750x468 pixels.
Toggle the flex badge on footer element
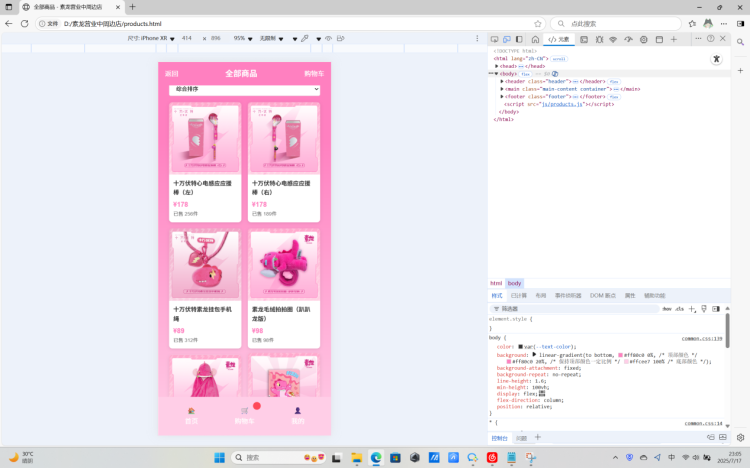tap(614, 97)
